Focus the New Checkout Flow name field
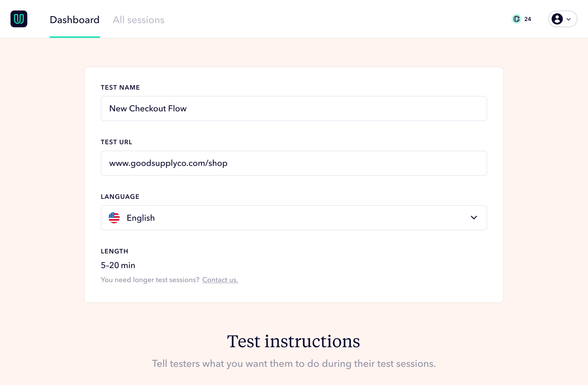 tap(293, 108)
